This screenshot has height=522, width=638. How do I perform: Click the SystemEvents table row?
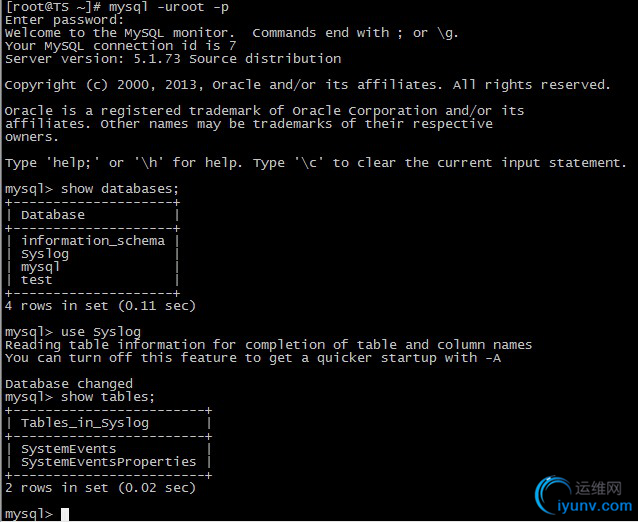point(108,449)
